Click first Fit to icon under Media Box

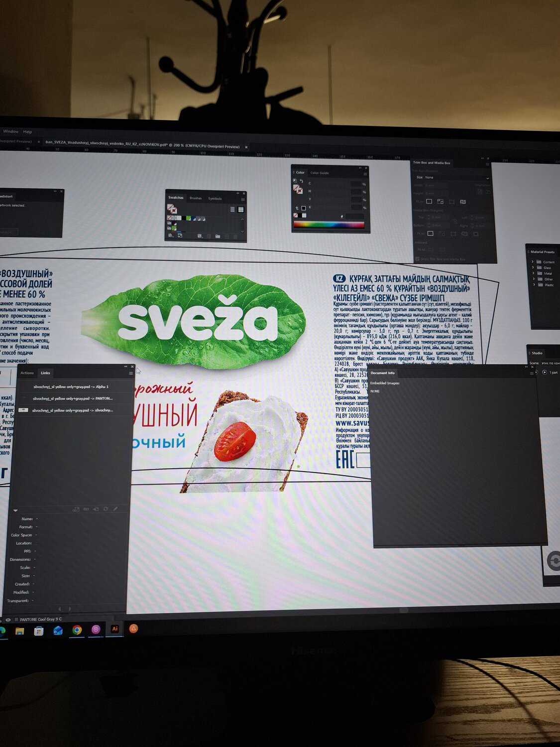pyautogui.click(x=430, y=233)
